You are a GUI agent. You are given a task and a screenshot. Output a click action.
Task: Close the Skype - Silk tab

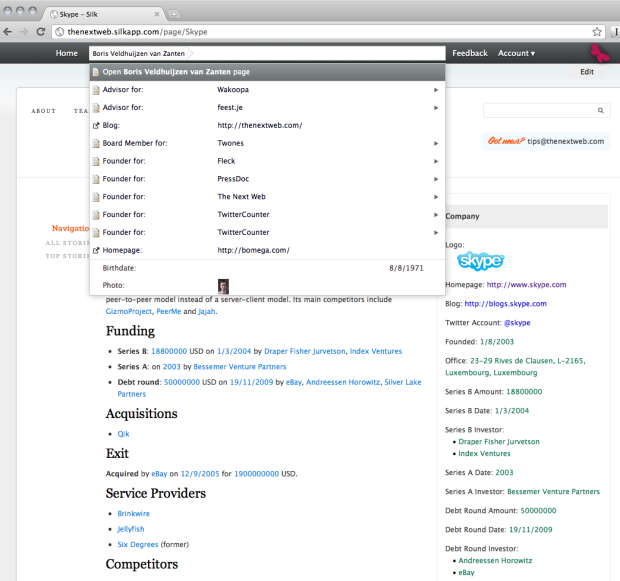[157, 14]
